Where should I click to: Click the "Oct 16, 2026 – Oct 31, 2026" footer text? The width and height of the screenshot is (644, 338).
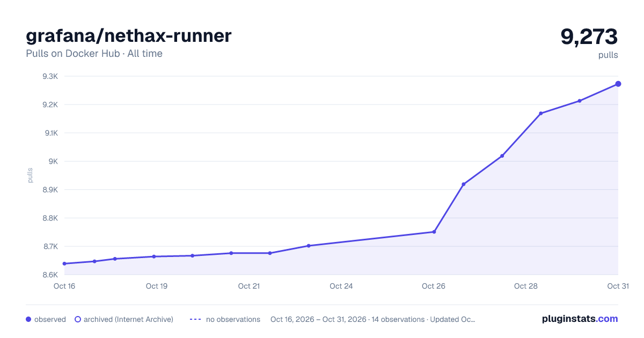[x=318, y=319]
